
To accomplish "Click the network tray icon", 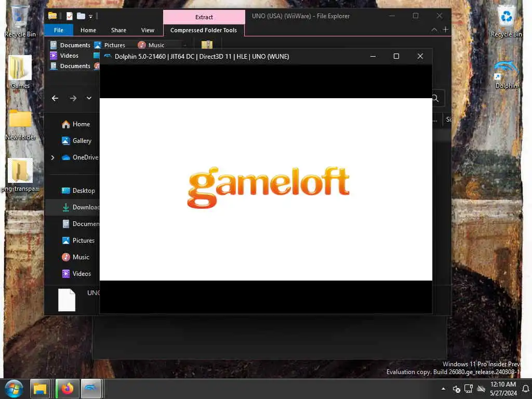I will 469,389.
